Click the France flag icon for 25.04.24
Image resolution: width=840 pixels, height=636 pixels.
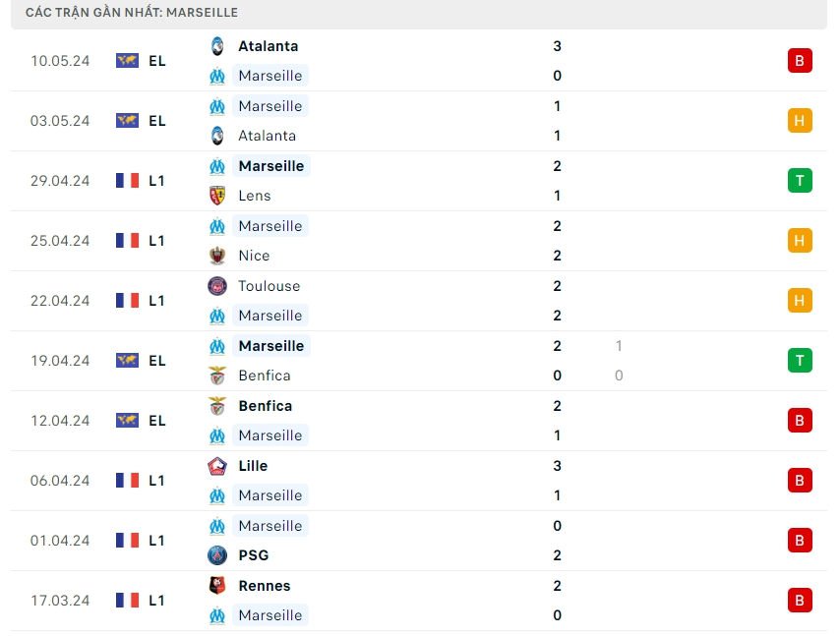click(127, 241)
